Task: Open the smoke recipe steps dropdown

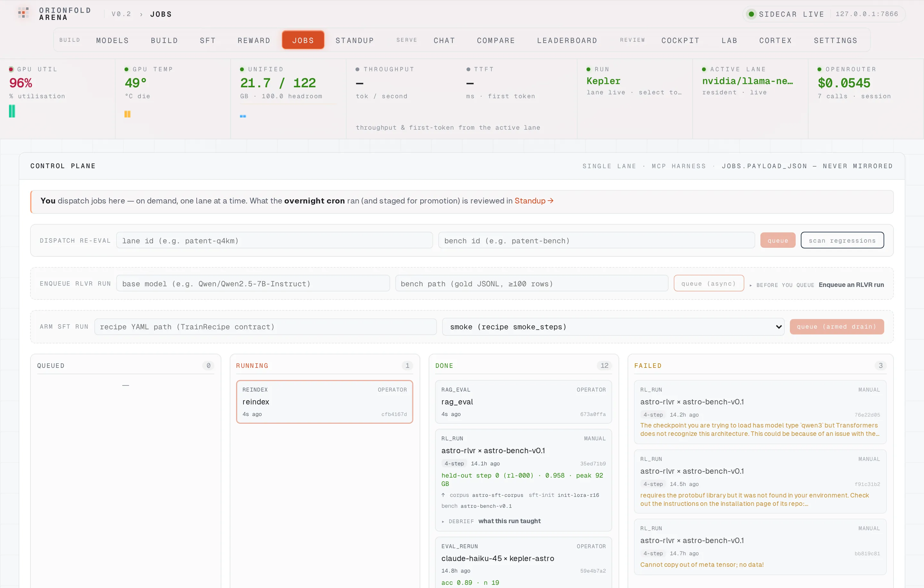Action: 613,327
